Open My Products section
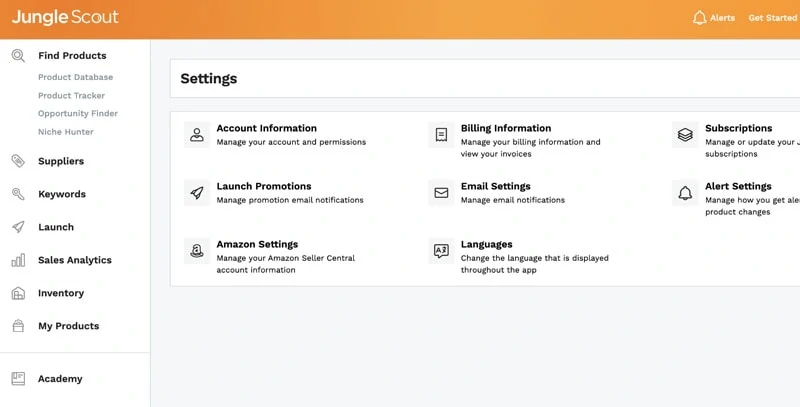800x407 pixels. pyautogui.click(x=68, y=326)
